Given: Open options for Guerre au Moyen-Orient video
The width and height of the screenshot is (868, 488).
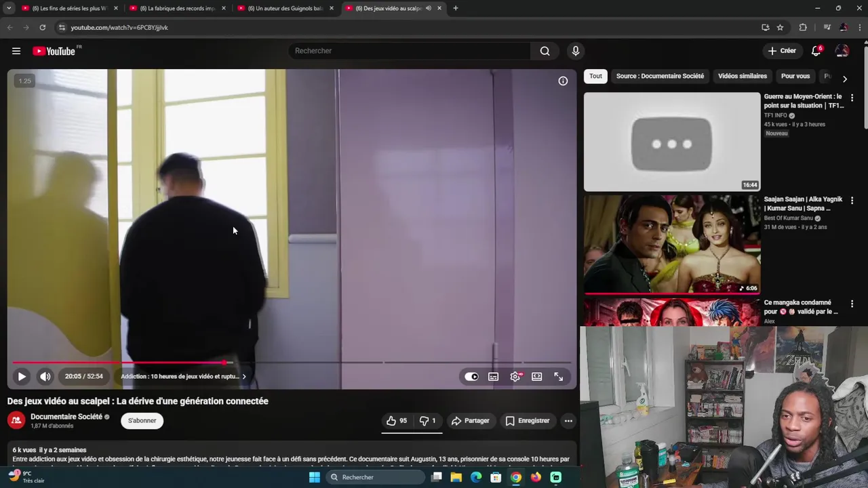Looking at the screenshot, I should click(x=852, y=98).
